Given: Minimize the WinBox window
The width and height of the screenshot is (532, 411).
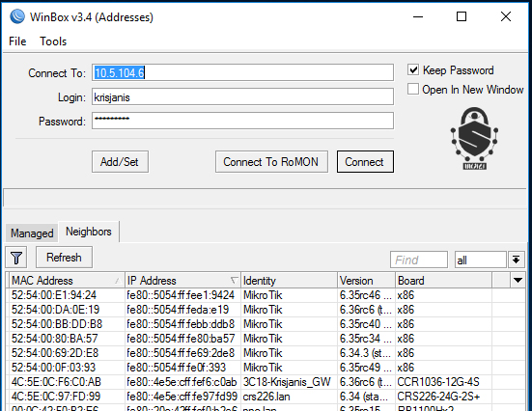Looking at the screenshot, I should pos(418,16).
